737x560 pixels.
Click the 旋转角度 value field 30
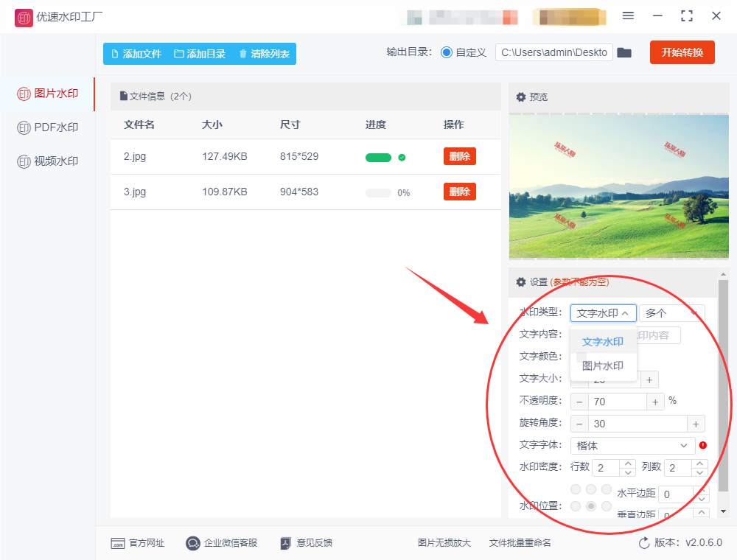(638, 424)
